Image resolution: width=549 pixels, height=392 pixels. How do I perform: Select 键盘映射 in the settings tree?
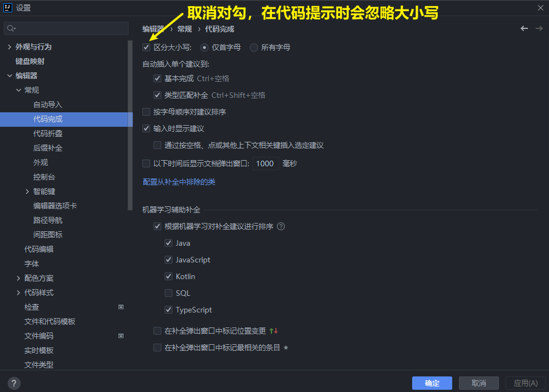point(30,61)
